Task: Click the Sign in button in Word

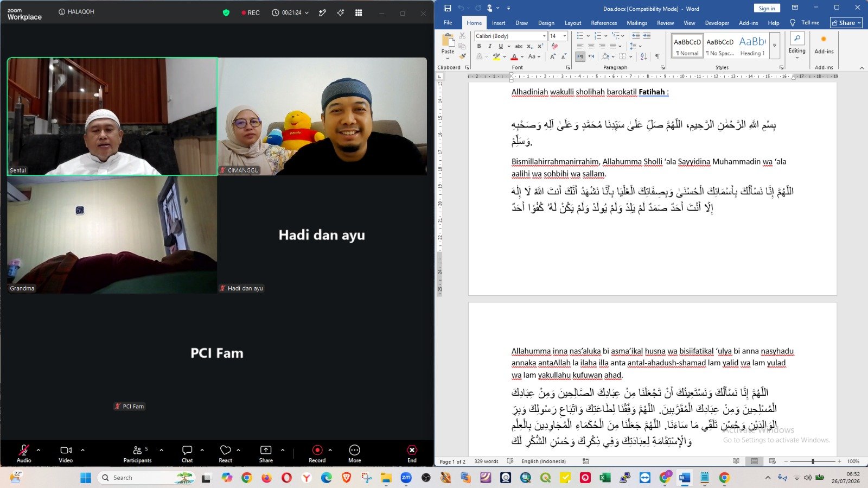Action: [767, 8]
